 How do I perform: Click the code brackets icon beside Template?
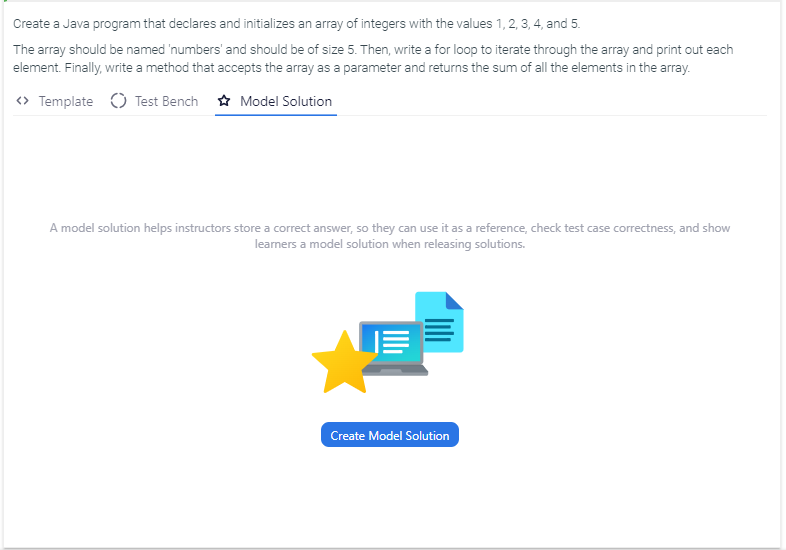[x=22, y=101]
